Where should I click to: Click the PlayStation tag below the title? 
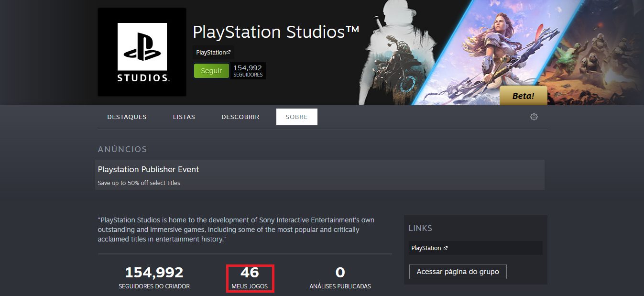click(212, 52)
